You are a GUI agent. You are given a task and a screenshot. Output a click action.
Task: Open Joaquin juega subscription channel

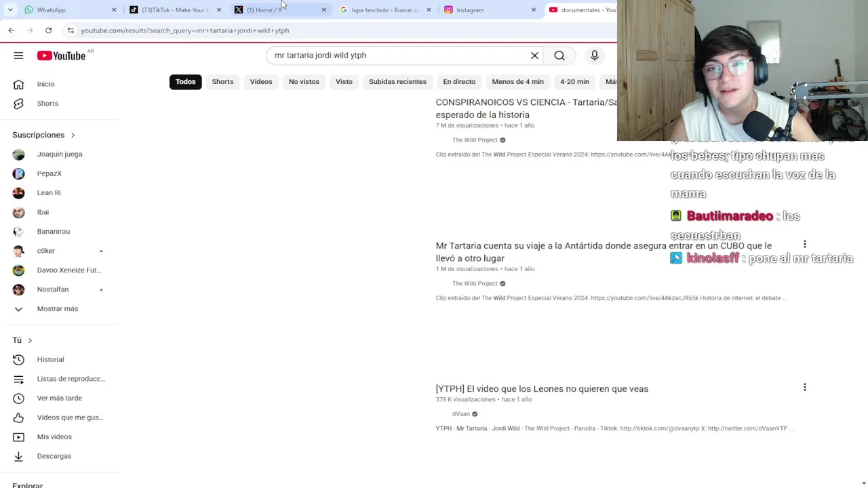[60, 154]
